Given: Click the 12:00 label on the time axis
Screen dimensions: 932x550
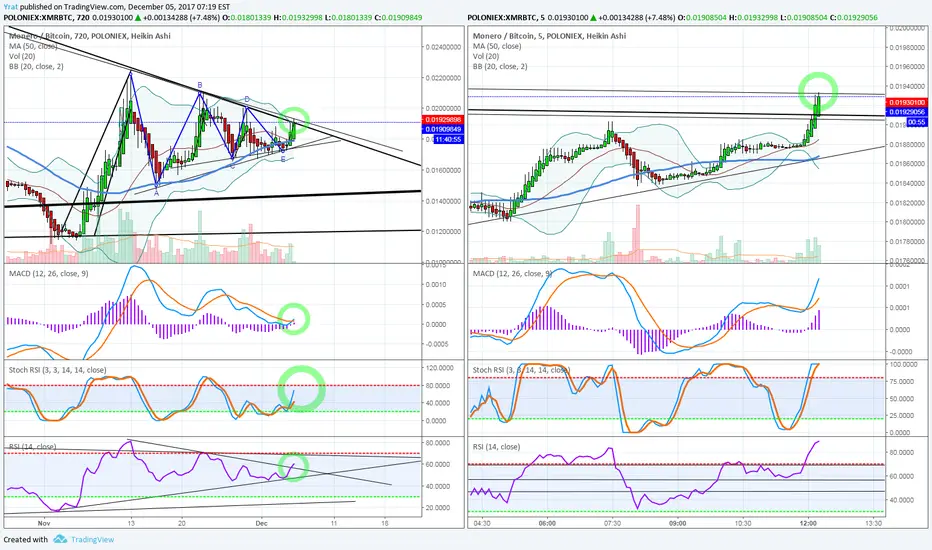Looking at the screenshot, I should (x=808, y=523).
